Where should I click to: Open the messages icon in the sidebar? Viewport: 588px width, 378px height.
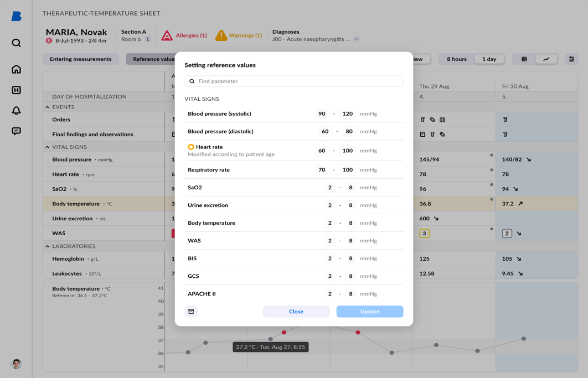click(x=16, y=131)
